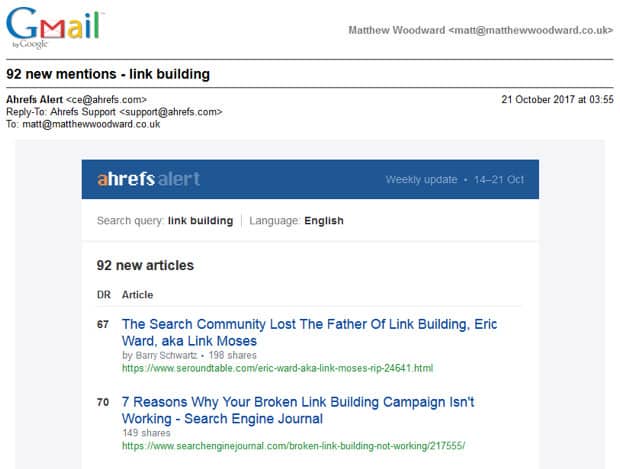Image resolution: width=620 pixels, height=469 pixels.
Task: Open the Eric Ward Link Moses article
Action: pyautogui.click(x=309, y=332)
